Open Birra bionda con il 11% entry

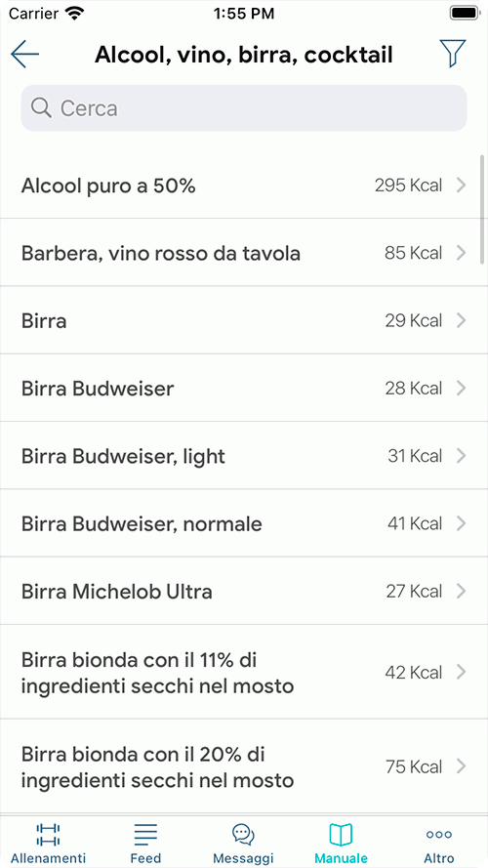(x=244, y=672)
